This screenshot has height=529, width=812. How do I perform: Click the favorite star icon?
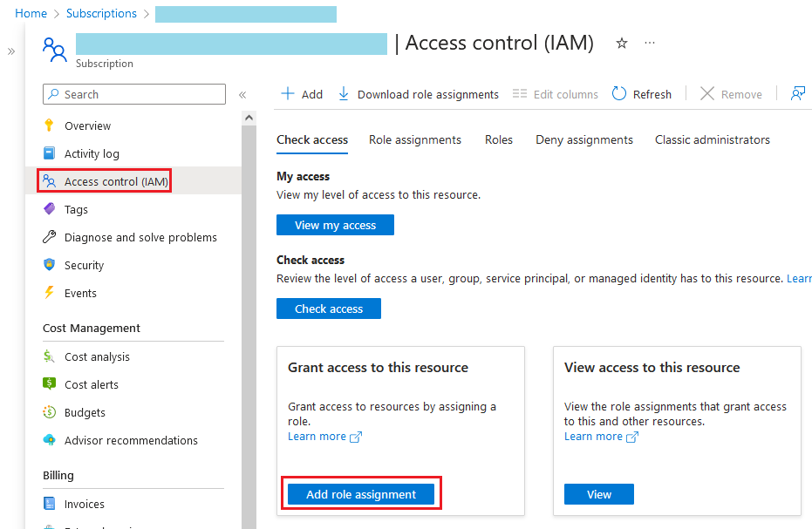pyautogui.click(x=622, y=44)
